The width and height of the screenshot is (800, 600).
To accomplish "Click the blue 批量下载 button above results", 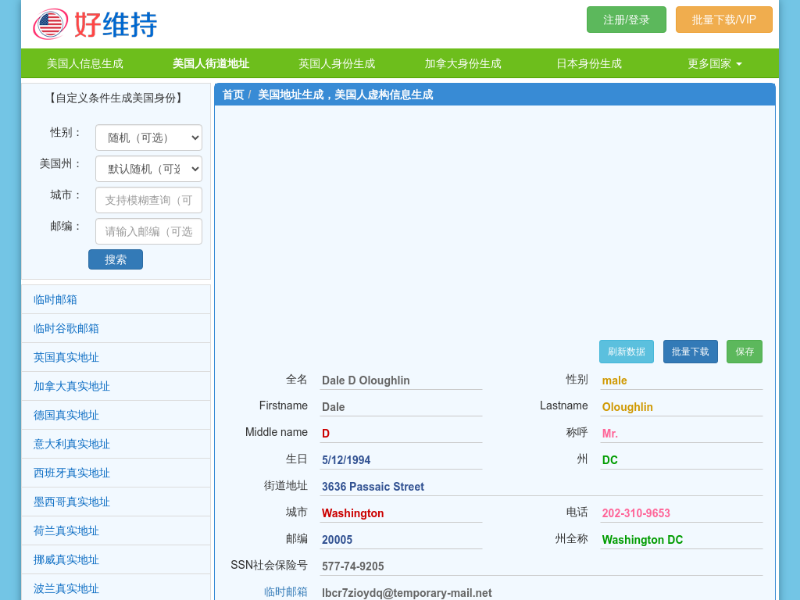I will (x=690, y=352).
